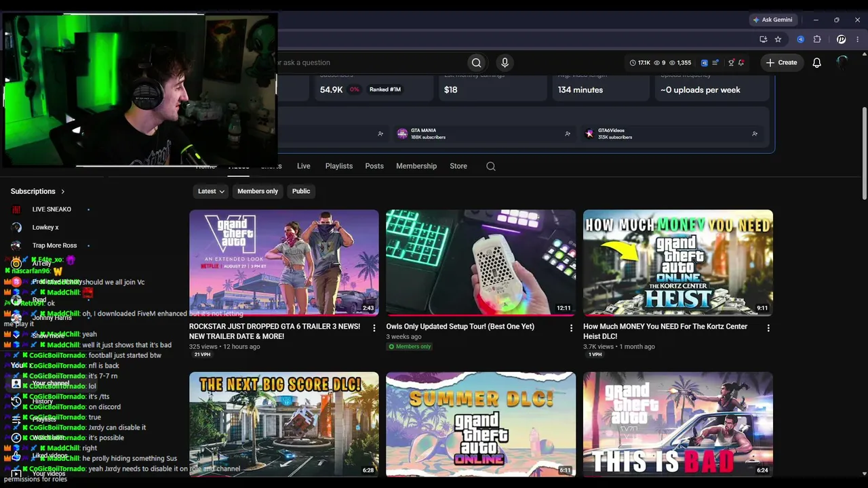This screenshot has height=488, width=868.
Task: Click the trophy icon in YouTube header
Action: click(x=731, y=62)
